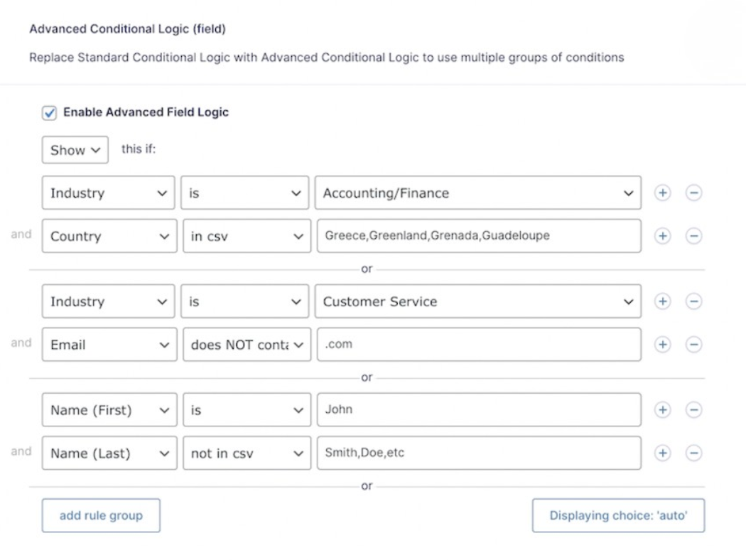Expand the 'does NOT contain' operator dropdown
This screenshot has width=746, height=560.
(247, 344)
